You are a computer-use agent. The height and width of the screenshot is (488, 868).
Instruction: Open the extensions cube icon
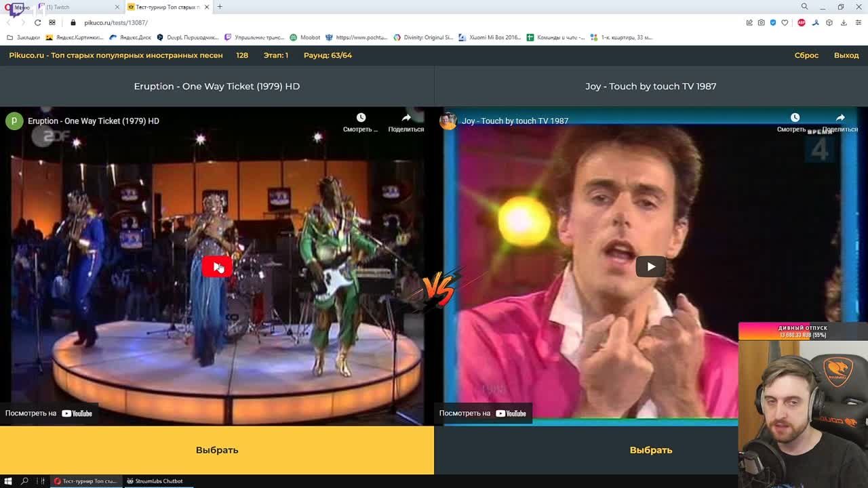coord(829,22)
